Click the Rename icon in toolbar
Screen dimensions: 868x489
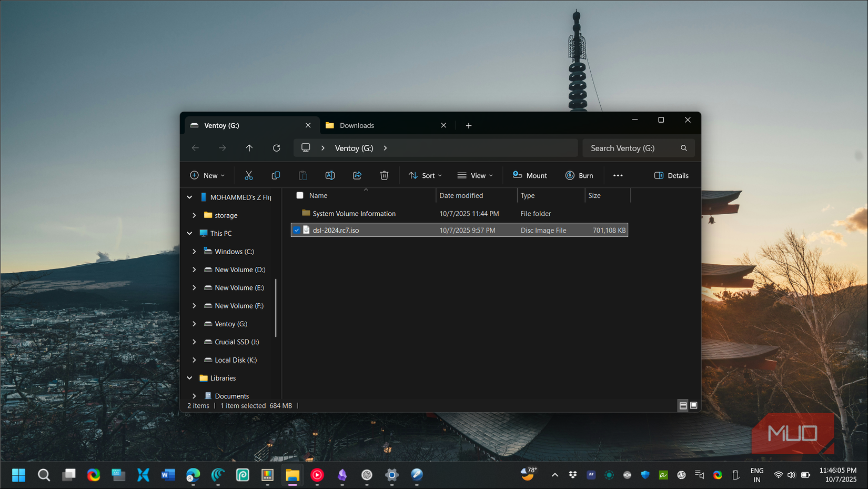click(330, 175)
